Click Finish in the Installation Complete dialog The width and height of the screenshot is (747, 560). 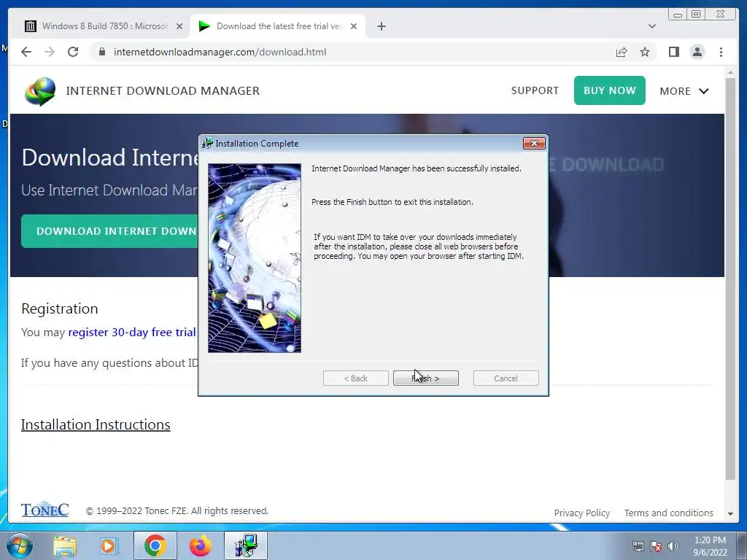point(425,378)
